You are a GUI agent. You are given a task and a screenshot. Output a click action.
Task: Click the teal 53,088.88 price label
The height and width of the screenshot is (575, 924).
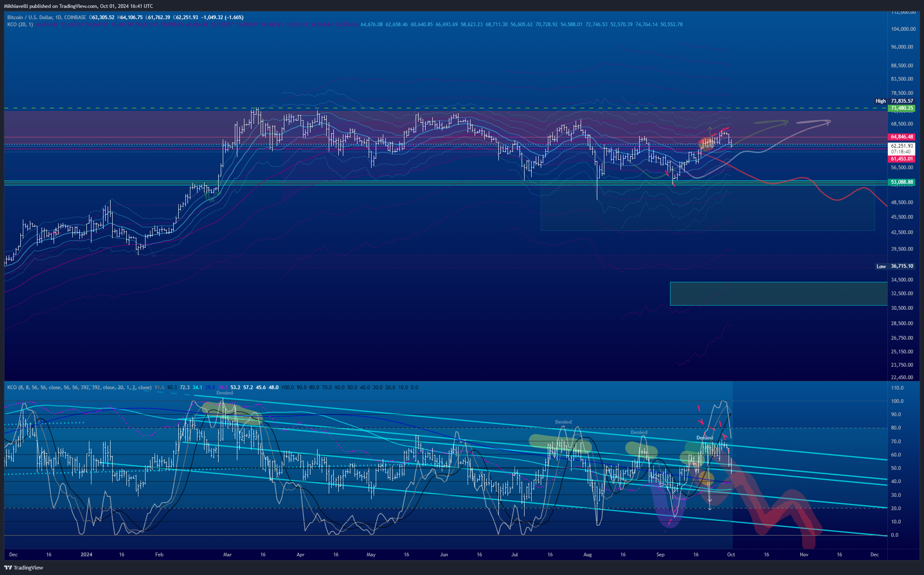(902, 182)
